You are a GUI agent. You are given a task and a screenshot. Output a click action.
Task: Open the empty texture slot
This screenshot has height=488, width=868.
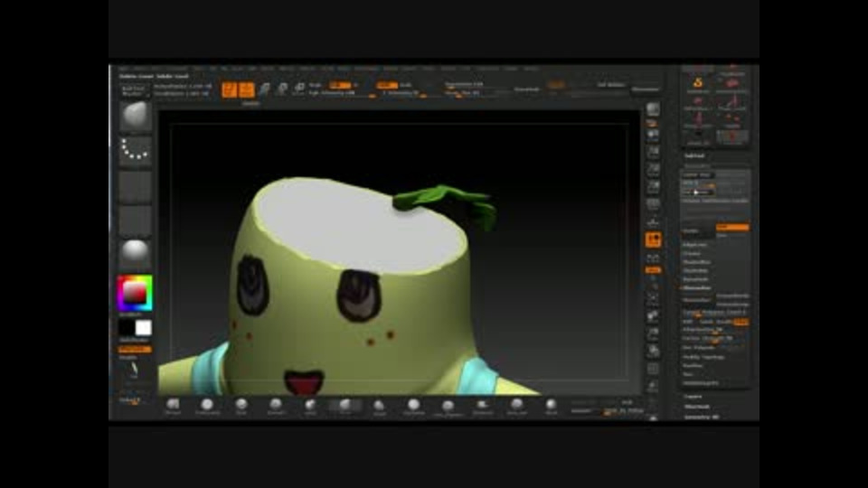135,221
